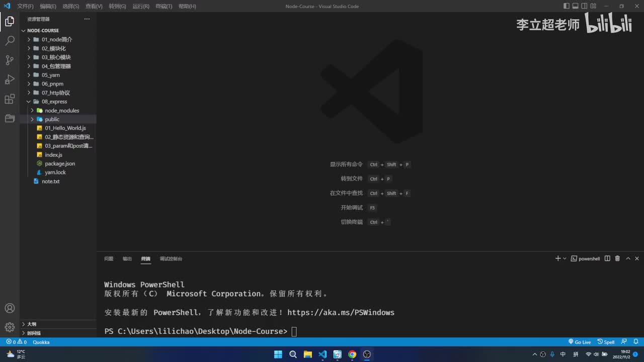
Task: Split the terminal panel
Action: pyautogui.click(x=607, y=258)
